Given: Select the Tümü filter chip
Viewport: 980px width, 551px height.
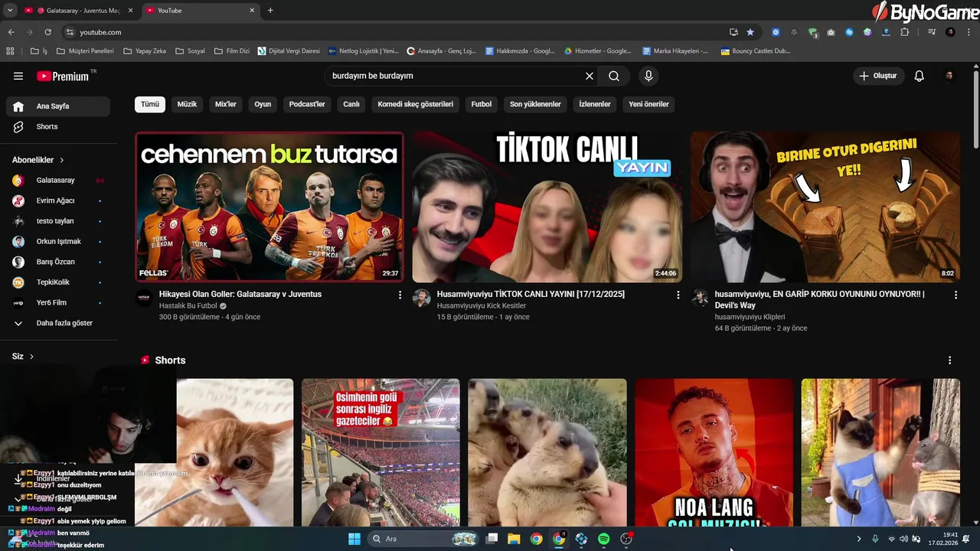Looking at the screenshot, I should point(150,104).
